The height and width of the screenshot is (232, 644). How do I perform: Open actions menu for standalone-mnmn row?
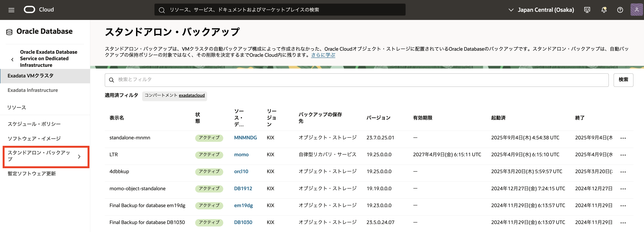click(623, 138)
